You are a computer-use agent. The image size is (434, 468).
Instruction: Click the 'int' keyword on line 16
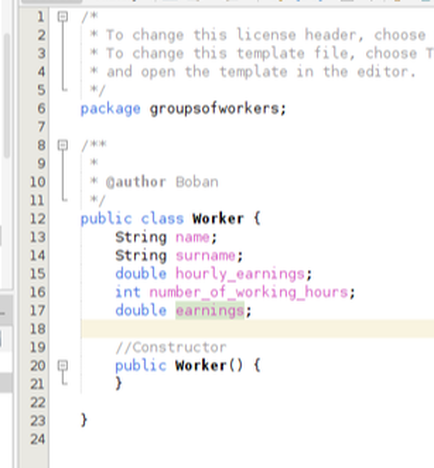[x=128, y=292]
